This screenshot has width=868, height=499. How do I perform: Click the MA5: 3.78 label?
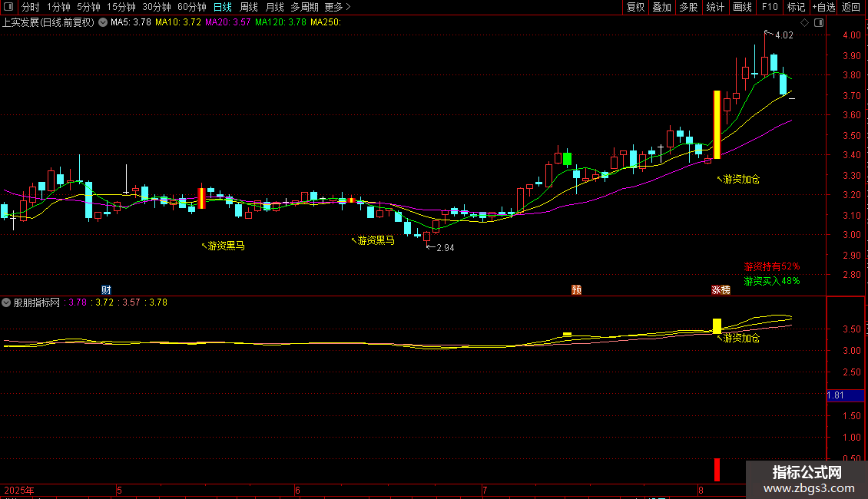(x=131, y=22)
